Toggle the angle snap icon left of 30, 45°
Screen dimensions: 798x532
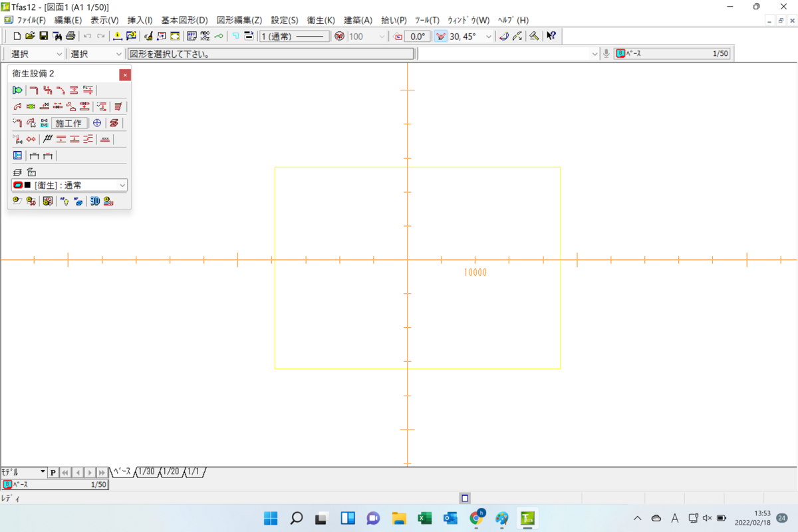point(441,37)
